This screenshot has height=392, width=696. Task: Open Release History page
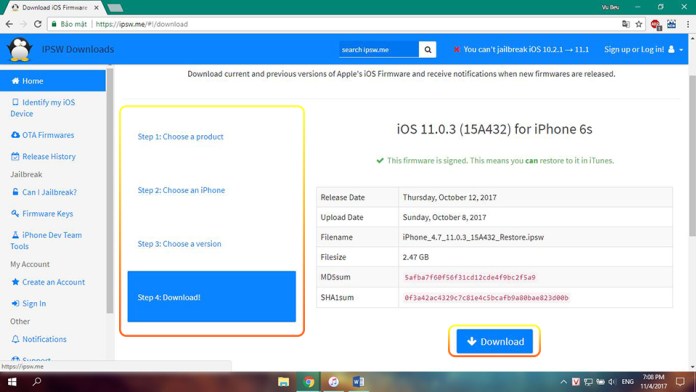click(x=43, y=156)
